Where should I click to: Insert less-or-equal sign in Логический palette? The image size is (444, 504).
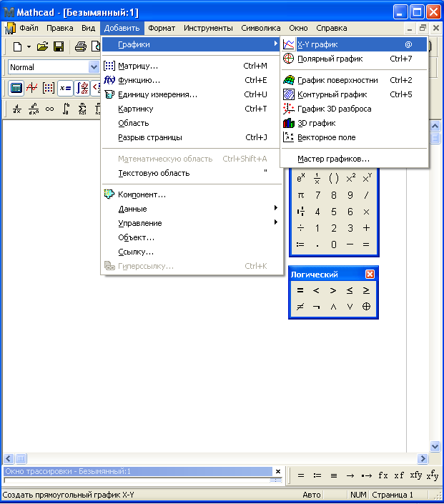[350, 290]
